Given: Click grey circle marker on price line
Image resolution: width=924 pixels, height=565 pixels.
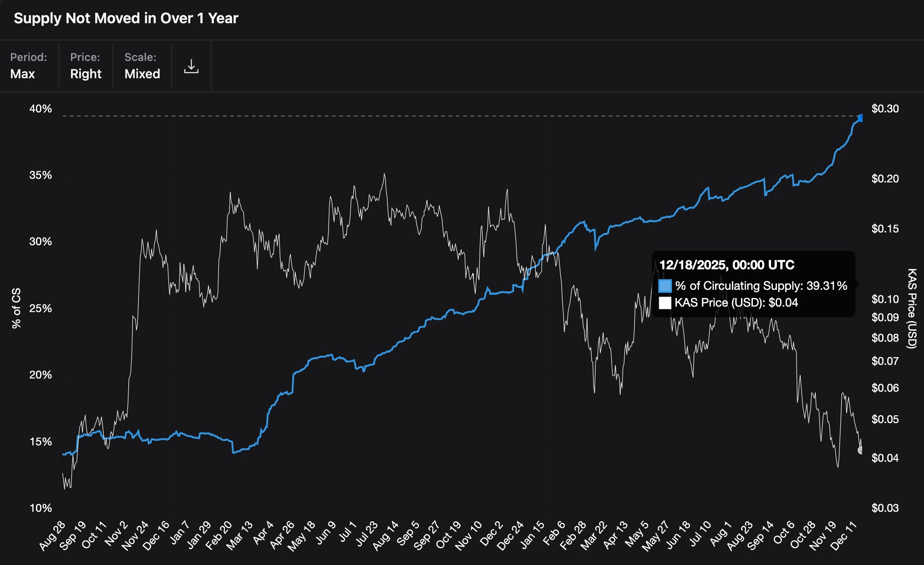Looking at the screenshot, I should pos(860,450).
